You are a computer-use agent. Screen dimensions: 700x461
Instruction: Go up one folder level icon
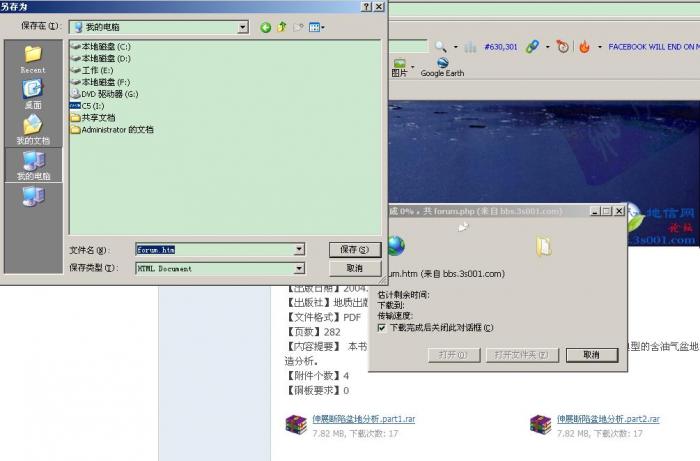[282, 27]
